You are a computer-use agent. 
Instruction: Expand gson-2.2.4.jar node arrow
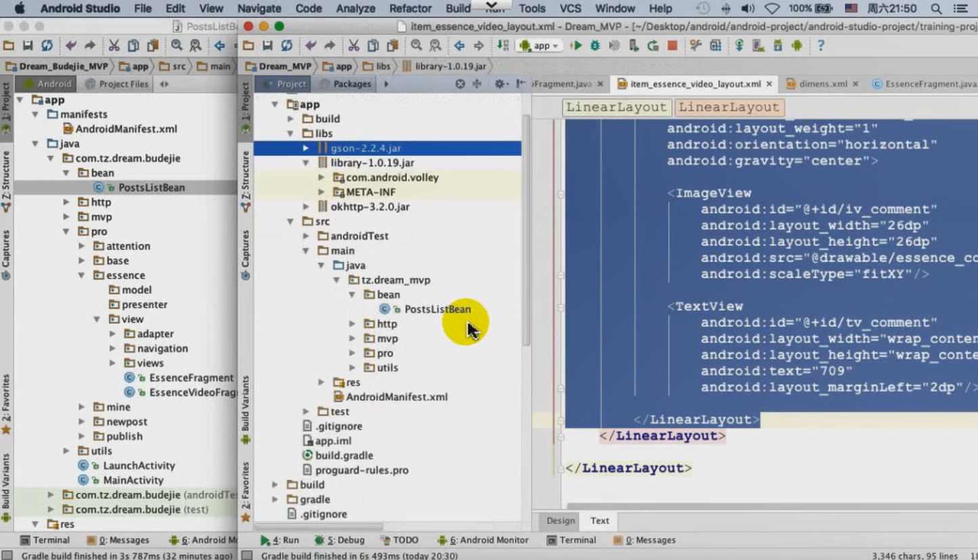point(306,148)
